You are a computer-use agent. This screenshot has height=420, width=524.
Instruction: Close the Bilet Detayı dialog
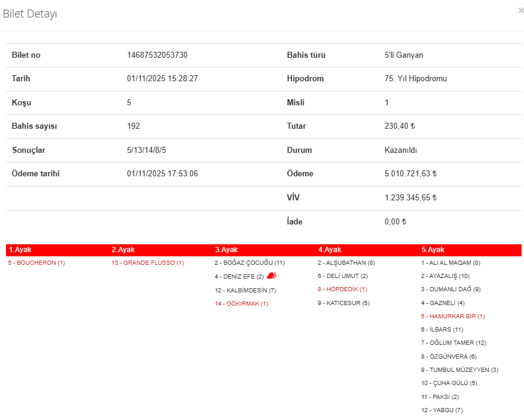point(520,10)
